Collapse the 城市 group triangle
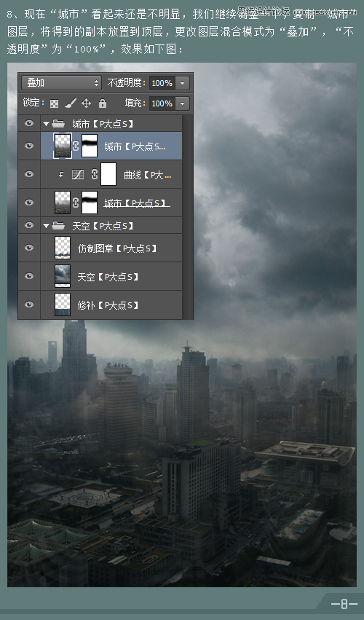Viewport: 364px width, 620px height. click(x=47, y=124)
